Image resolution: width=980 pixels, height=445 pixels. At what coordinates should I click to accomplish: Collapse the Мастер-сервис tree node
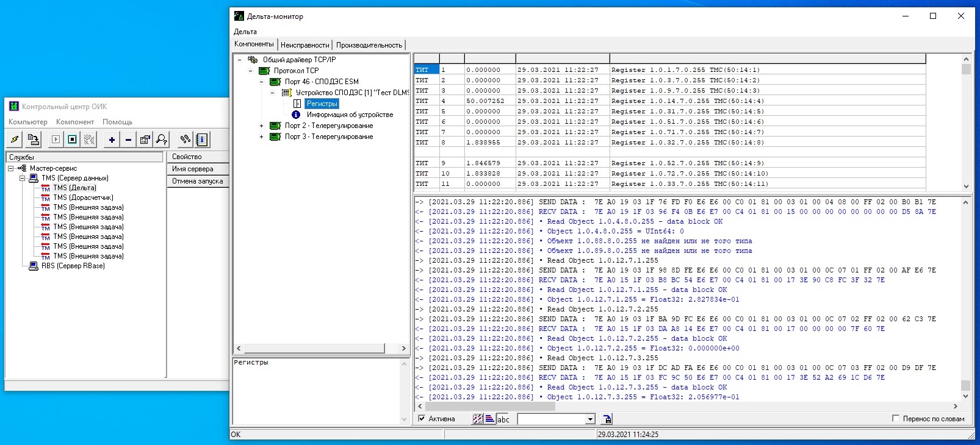click(11, 168)
